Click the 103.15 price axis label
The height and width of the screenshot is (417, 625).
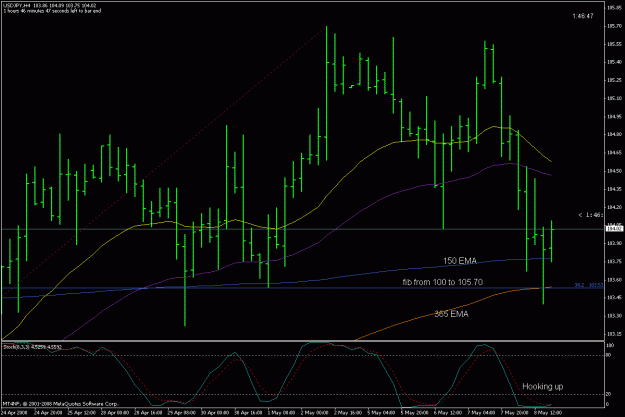(x=614, y=334)
